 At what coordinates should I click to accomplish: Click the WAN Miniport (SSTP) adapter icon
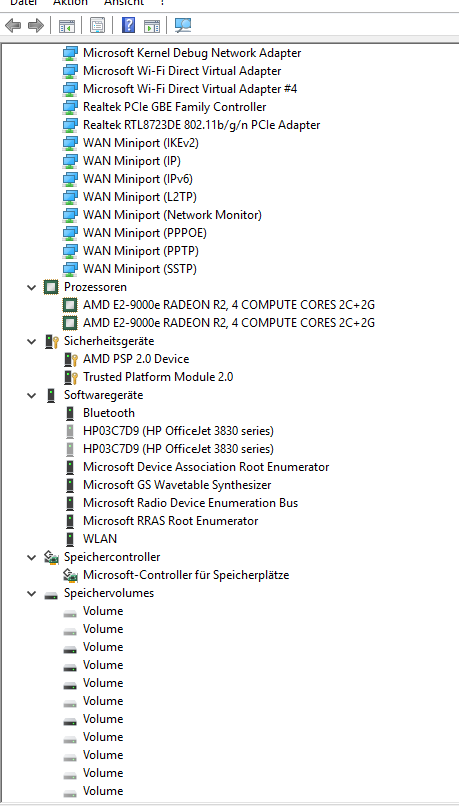point(70,269)
